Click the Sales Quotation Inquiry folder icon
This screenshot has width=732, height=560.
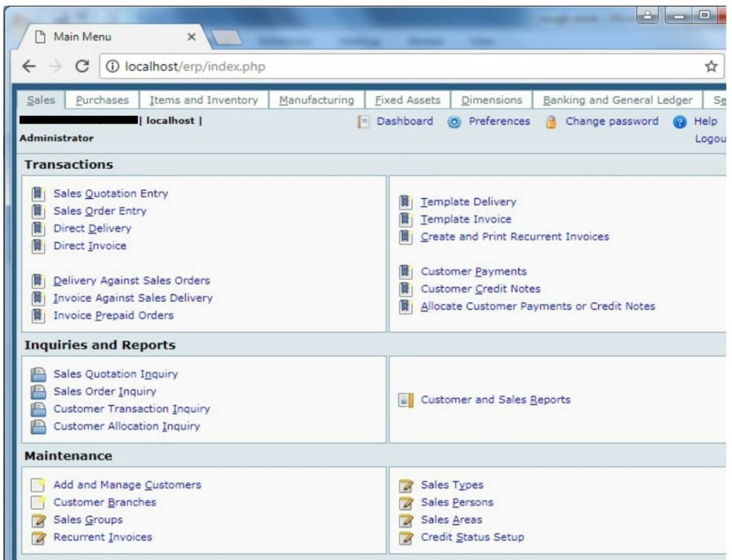tap(38, 374)
